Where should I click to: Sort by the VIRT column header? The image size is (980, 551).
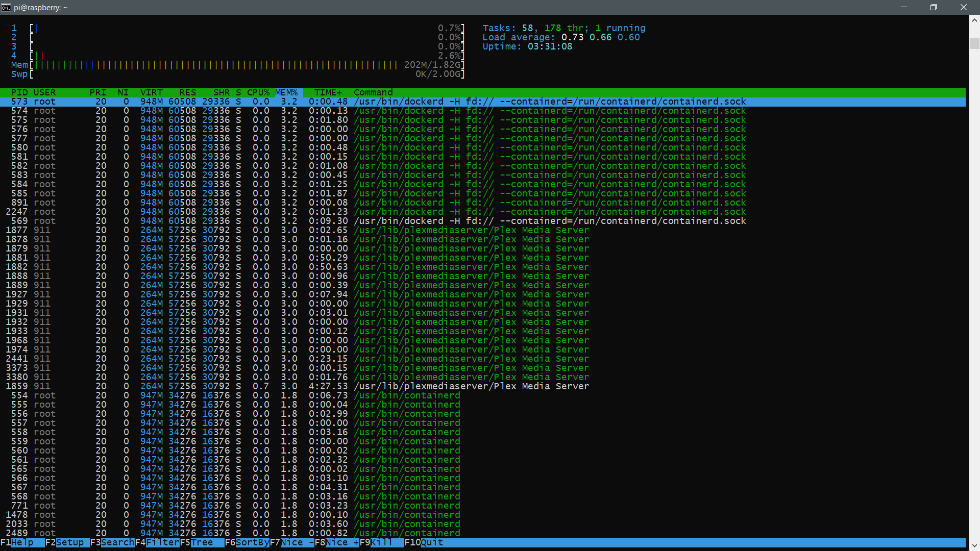tap(152, 92)
